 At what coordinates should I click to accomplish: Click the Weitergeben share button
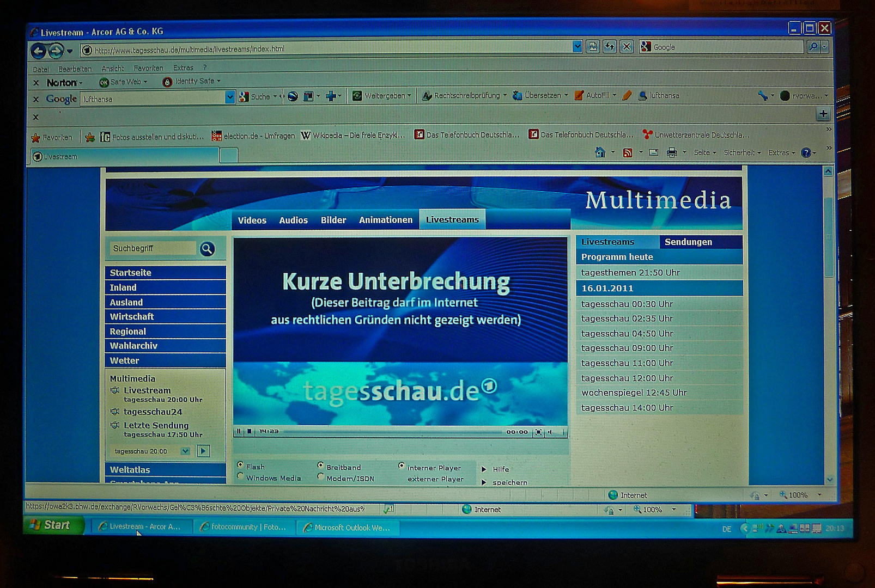381,96
